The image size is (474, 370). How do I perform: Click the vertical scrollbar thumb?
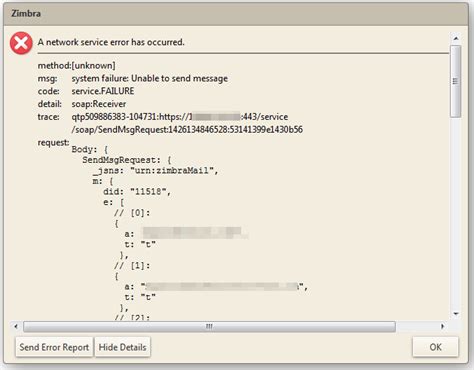[456, 81]
